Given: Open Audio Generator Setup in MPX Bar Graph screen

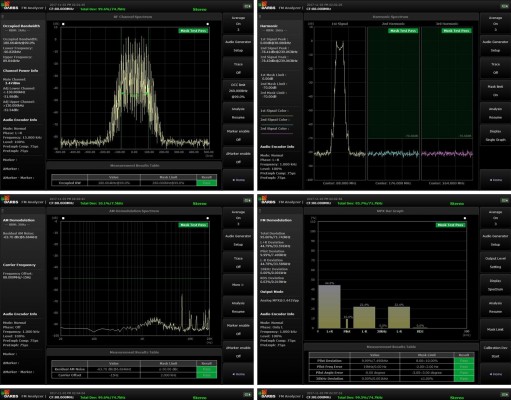Looking at the screenshot, I should coord(495,240).
